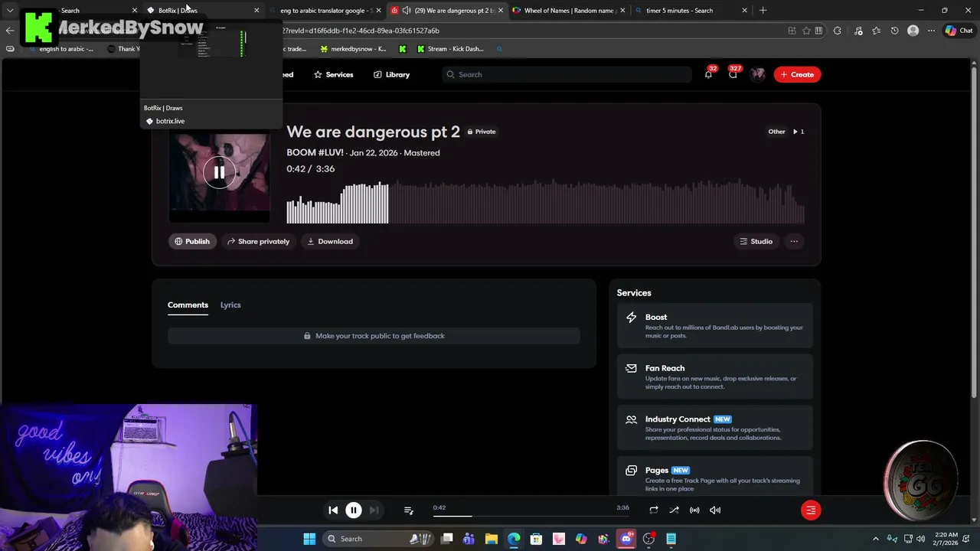Open Notepad from taskbar
Screen dimensions: 980x551
click(671, 539)
